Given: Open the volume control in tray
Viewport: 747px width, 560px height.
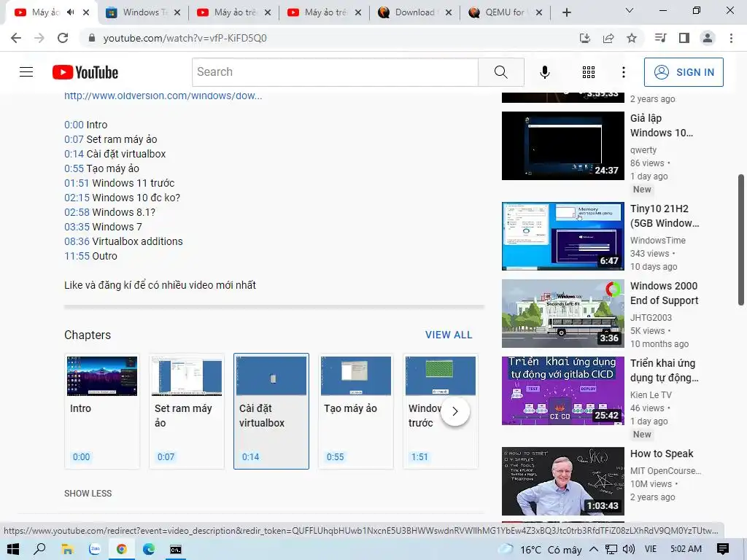Looking at the screenshot, I should 628,549.
